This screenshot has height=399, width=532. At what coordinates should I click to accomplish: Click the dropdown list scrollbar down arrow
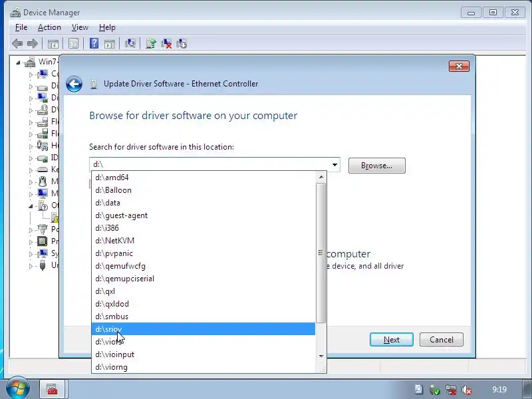(x=321, y=356)
